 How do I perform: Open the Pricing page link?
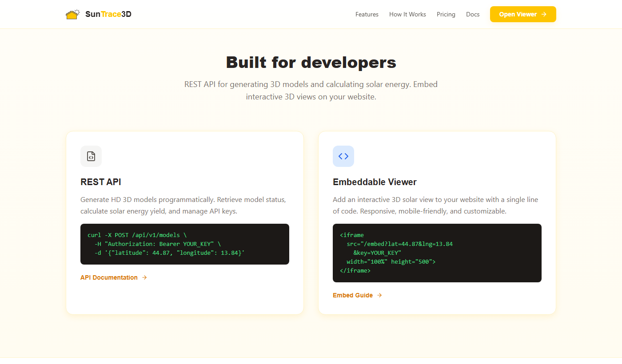[446, 14]
